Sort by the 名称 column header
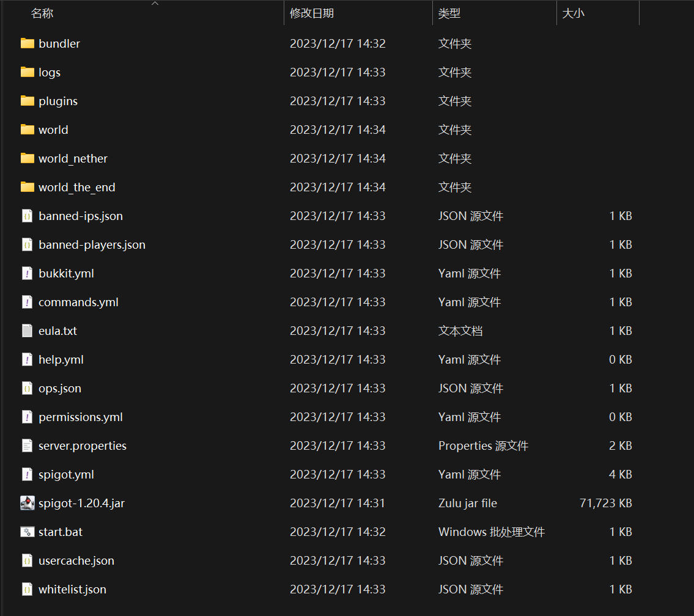The height and width of the screenshot is (616, 694). [x=42, y=13]
